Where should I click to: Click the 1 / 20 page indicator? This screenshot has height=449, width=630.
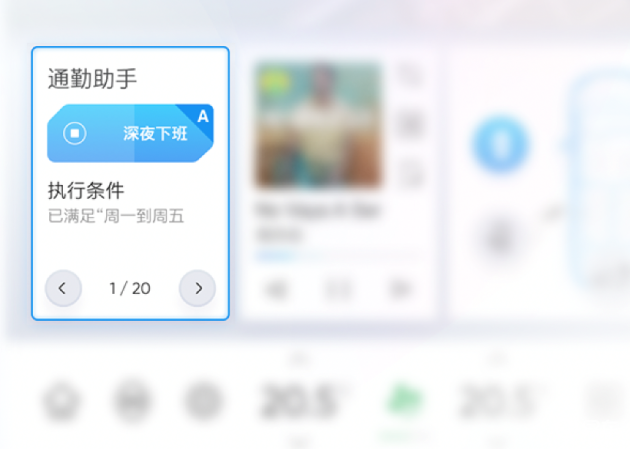[x=130, y=288]
